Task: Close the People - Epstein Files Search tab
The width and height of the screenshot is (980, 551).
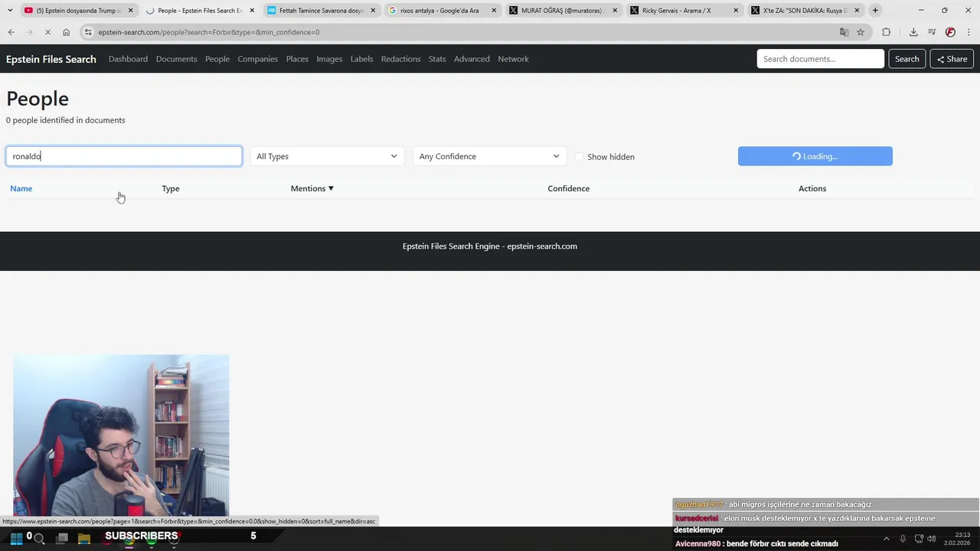Action: pos(252,11)
